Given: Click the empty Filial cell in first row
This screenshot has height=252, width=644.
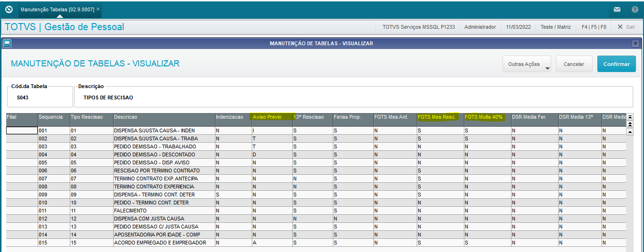Looking at the screenshot, I should 22,130.
